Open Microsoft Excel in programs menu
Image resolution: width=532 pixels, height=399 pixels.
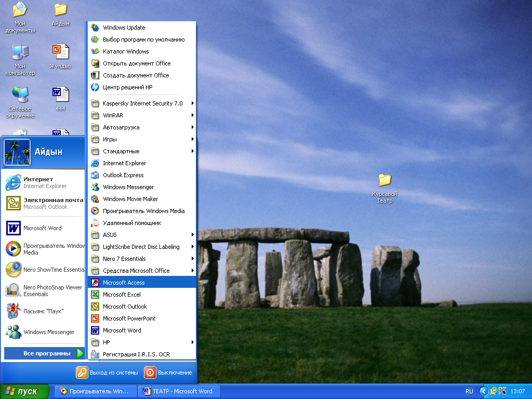[142, 295]
